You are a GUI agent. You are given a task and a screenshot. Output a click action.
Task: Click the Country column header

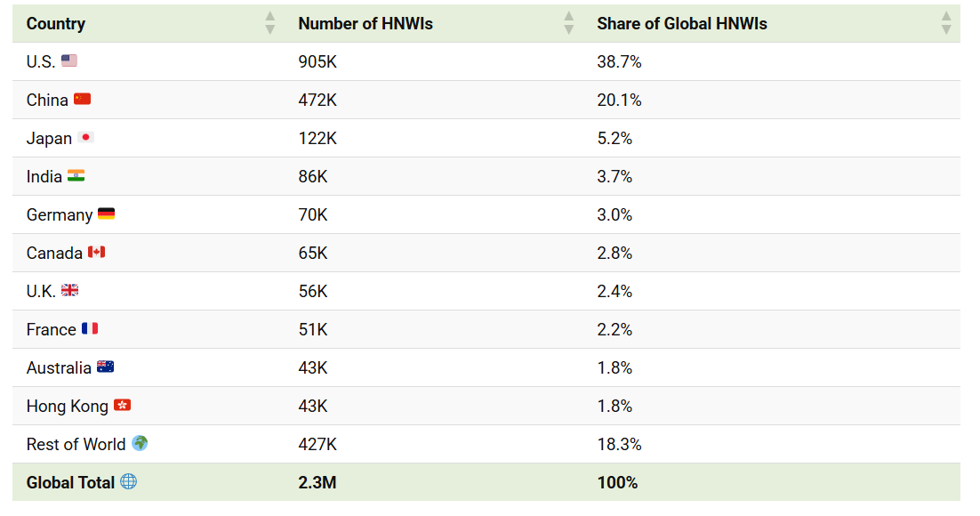pyautogui.click(x=56, y=23)
